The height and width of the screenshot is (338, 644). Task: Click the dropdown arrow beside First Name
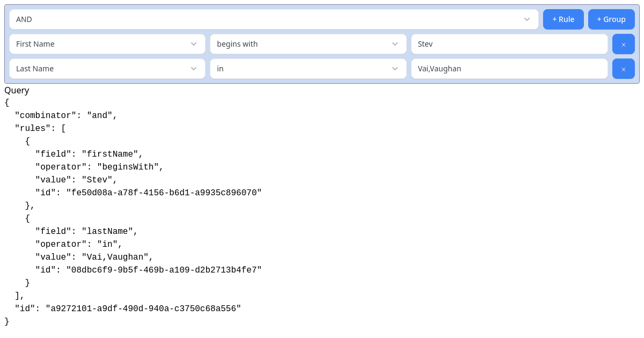coord(194,44)
